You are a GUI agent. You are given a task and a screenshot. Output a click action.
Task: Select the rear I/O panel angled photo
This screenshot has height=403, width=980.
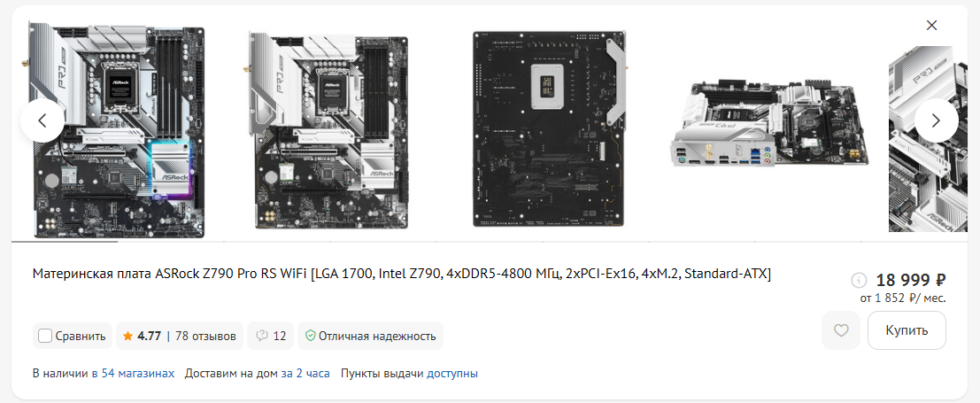(x=770, y=123)
